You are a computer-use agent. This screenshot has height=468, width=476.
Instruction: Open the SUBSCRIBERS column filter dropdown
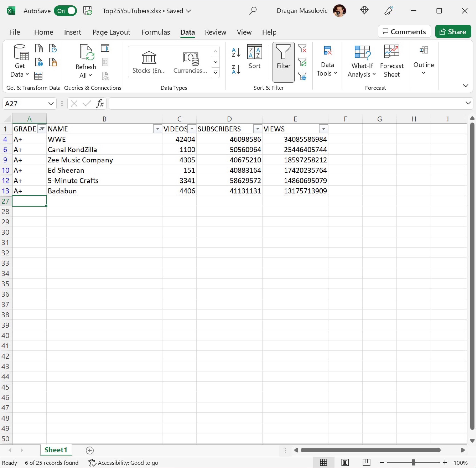click(x=257, y=129)
